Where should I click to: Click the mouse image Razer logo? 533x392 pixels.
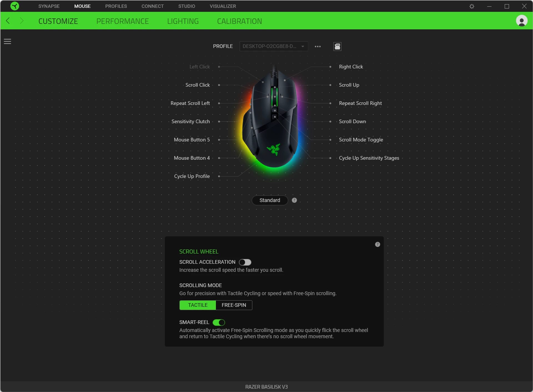coord(273,149)
